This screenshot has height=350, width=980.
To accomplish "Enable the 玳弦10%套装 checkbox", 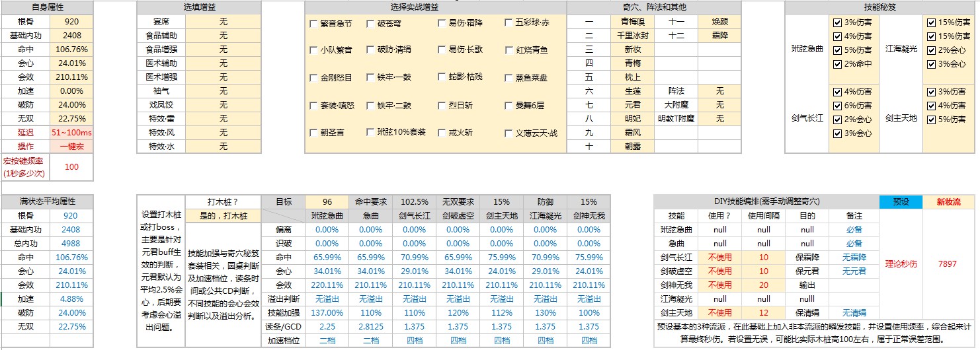I will 370,133.
